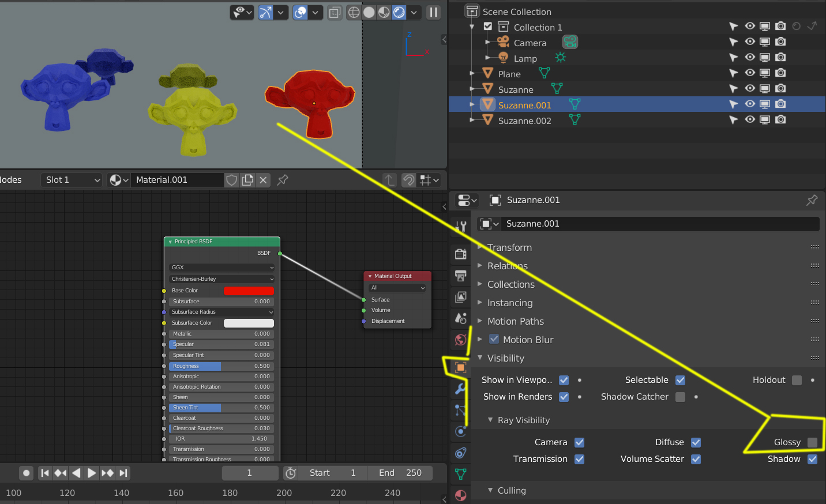Uncheck Volume Scatter ray visibility
The width and height of the screenshot is (826, 504).
point(696,459)
